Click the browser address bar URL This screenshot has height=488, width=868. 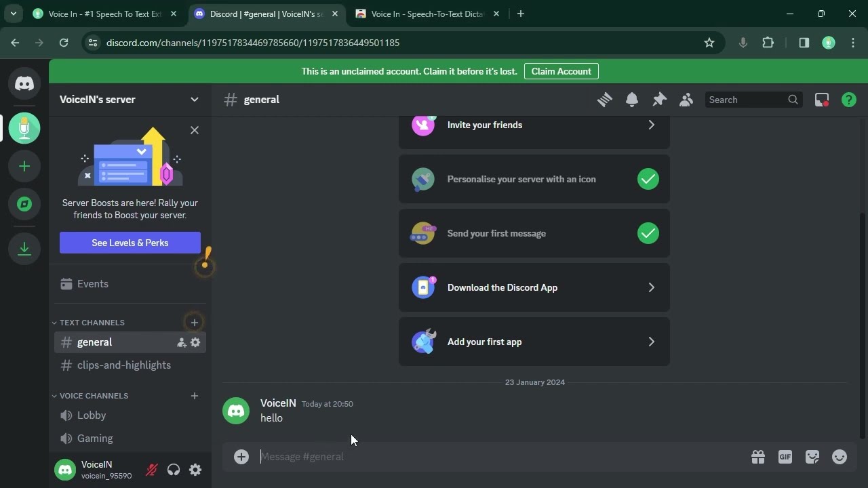[253, 43]
